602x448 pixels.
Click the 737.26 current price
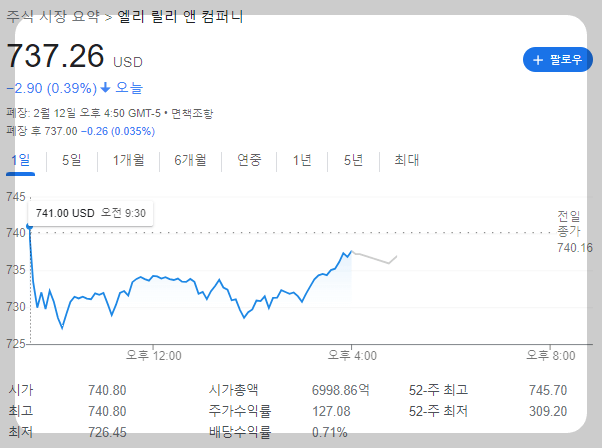55,56
